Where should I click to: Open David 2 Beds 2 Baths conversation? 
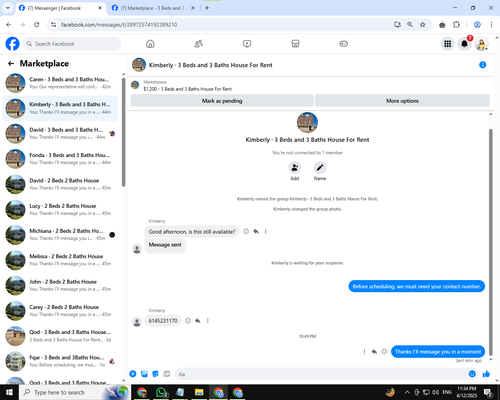(x=60, y=184)
